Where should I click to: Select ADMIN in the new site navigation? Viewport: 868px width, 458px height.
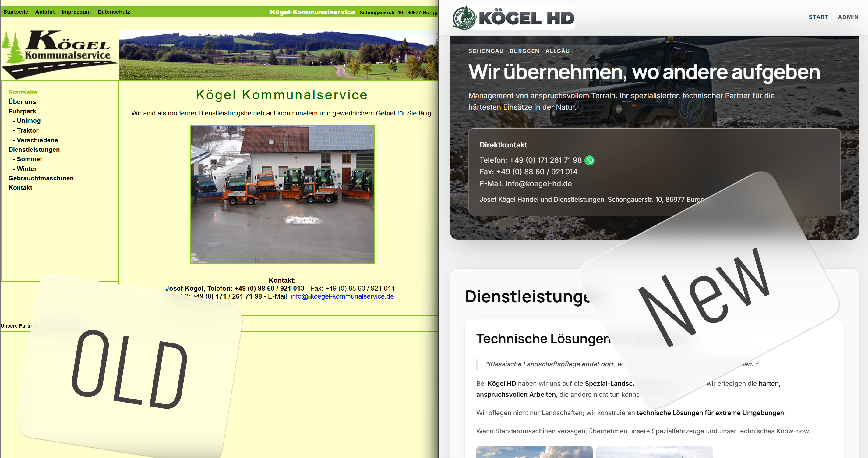click(x=848, y=17)
